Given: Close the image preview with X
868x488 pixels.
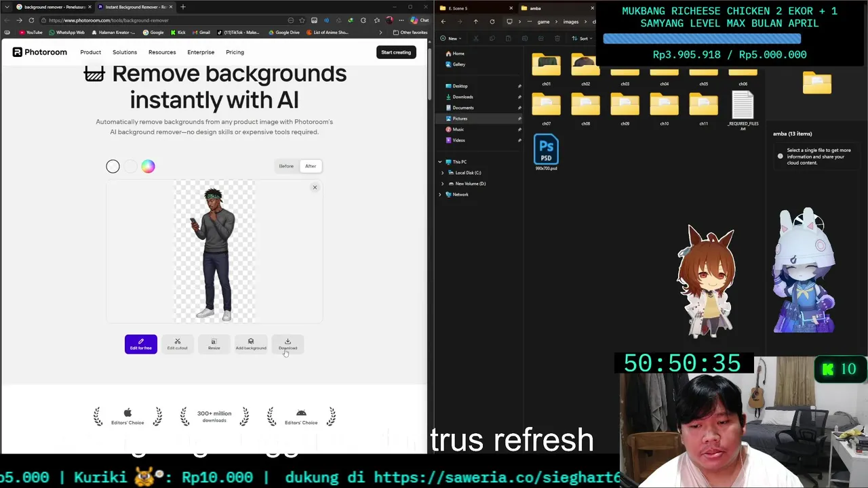Looking at the screenshot, I should point(315,187).
